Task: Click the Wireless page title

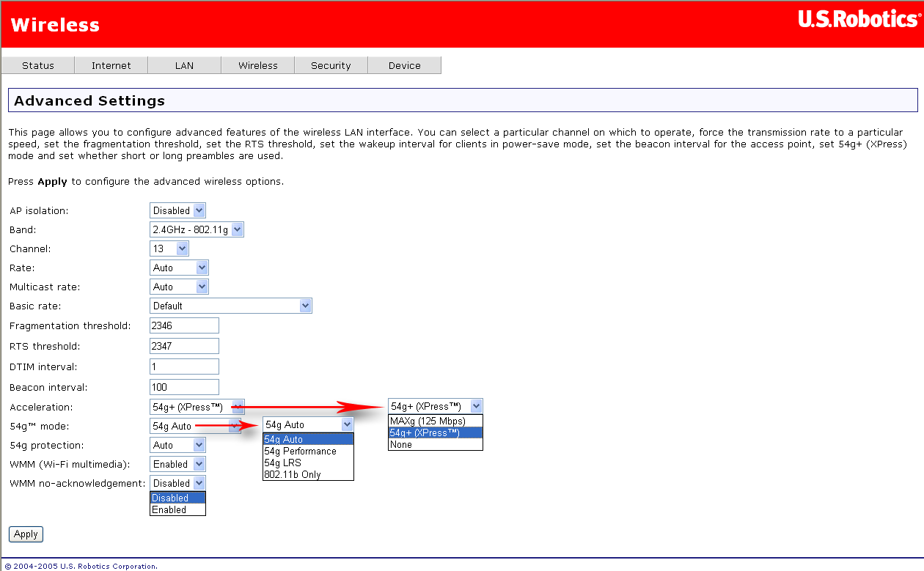Action: [55, 25]
